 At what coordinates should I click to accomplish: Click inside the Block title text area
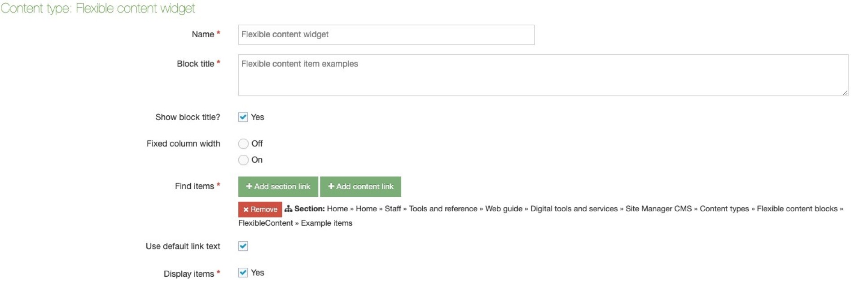pyautogui.click(x=543, y=75)
